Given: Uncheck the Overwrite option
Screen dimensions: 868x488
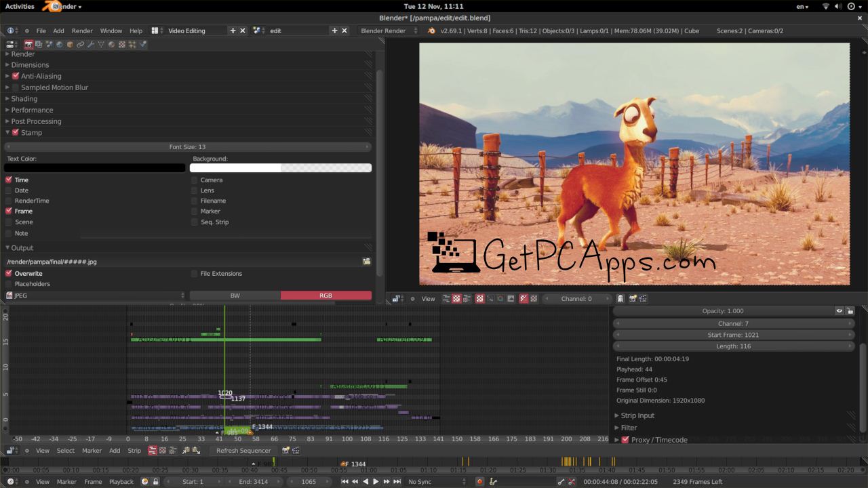Looking at the screenshot, I should (x=9, y=273).
